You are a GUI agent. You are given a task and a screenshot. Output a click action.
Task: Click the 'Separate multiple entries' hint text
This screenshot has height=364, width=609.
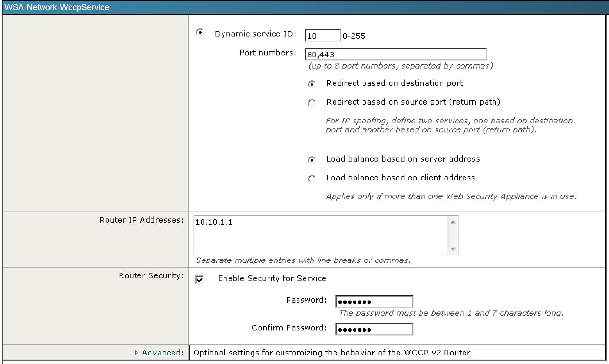[x=303, y=260]
